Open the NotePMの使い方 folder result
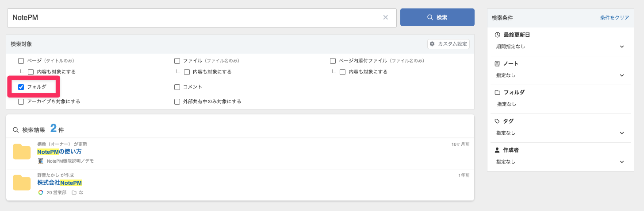Image resolution: width=644 pixels, height=211 pixels. (x=59, y=152)
